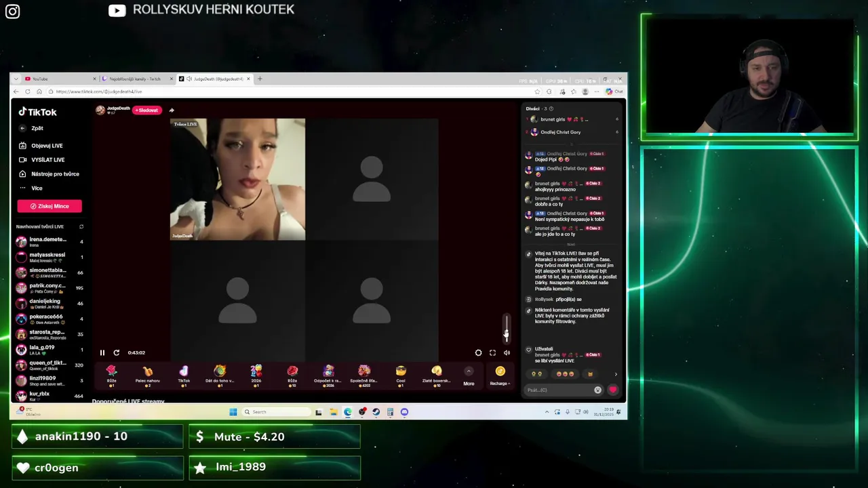Open a new browser tab
Image resolution: width=868 pixels, height=488 pixels.
pyautogui.click(x=260, y=79)
